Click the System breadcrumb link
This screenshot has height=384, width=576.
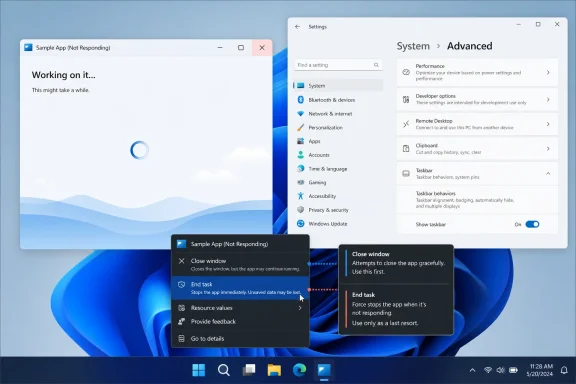click(x=413, y=46)
